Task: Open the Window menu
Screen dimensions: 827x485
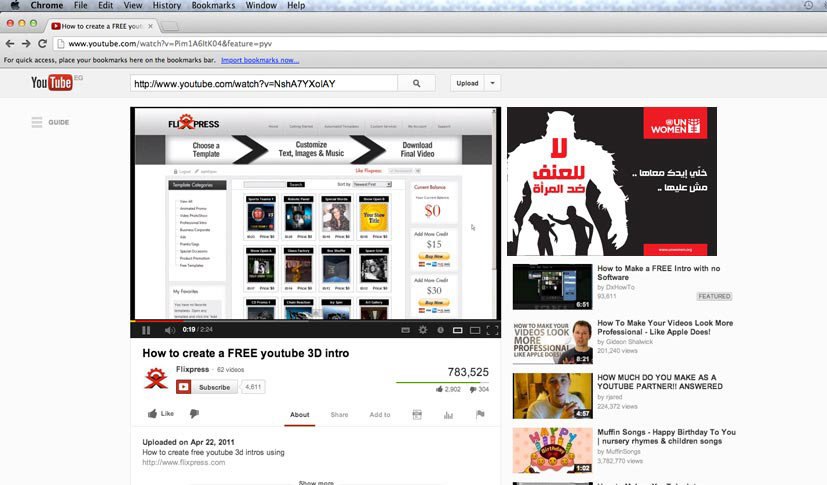Action: point(261,5)
